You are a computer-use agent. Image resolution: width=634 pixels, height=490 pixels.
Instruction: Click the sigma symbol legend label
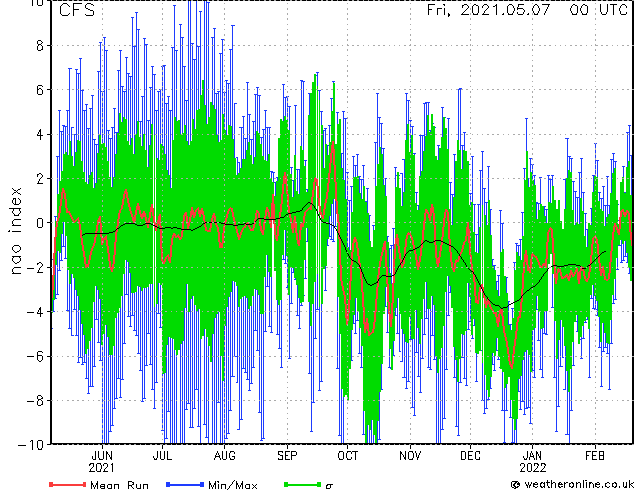point(329,486)
